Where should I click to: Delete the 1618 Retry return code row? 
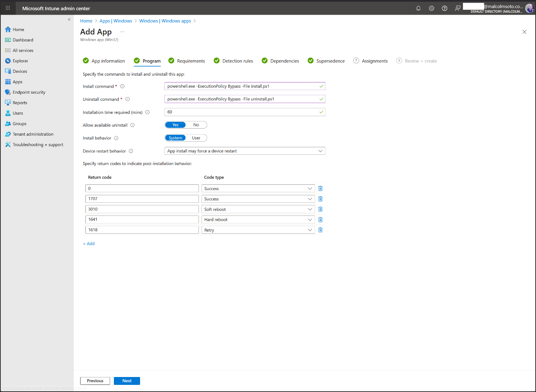click(320, 230)
